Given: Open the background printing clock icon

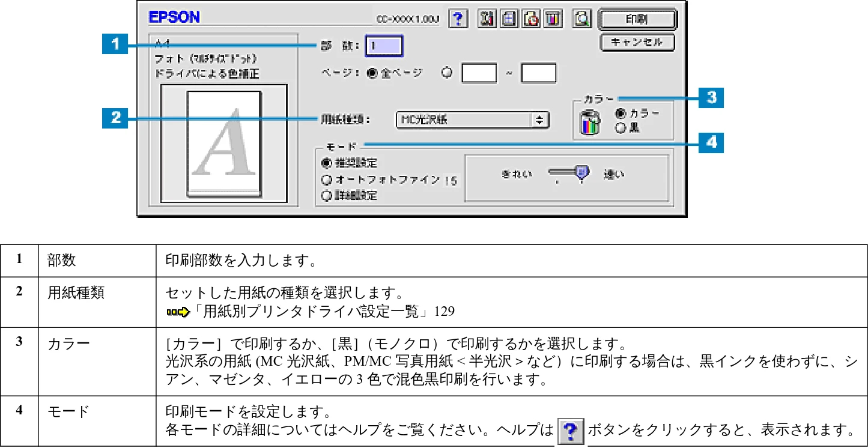Looking at the screenshot, I should coord(531,19).
